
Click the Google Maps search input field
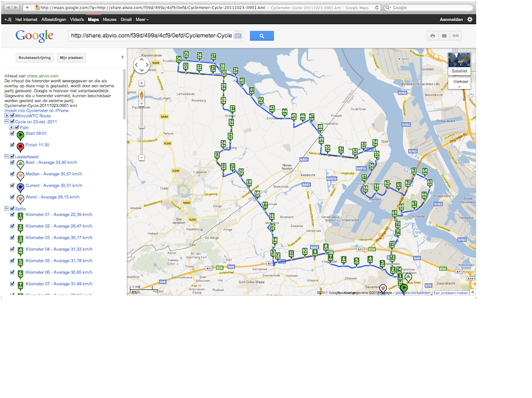point(151,36)
